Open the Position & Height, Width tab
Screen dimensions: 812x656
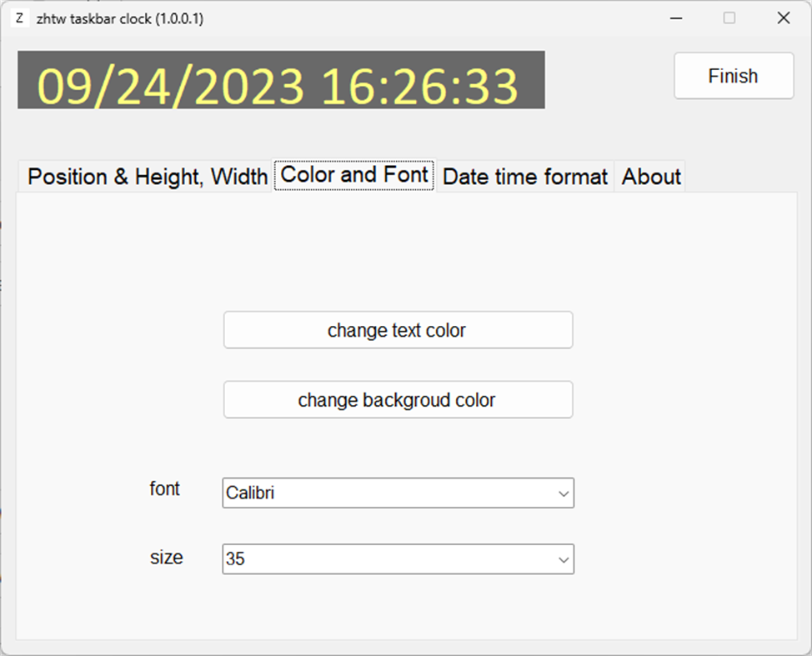pos(147,177)
